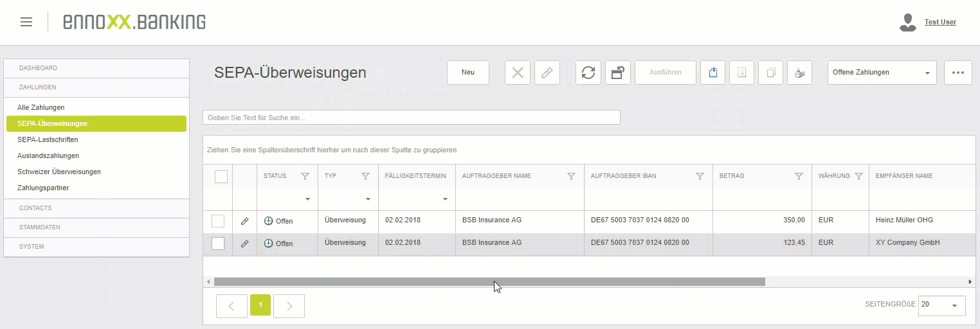The height and width of the screenshot is (329, 980).
Task: Click the three-dots more options button
Action: 957,73
